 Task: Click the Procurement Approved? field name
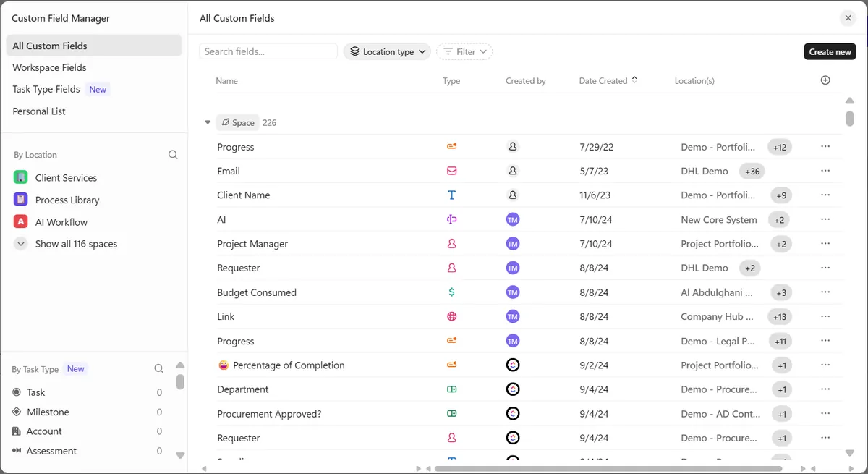point(269,414)
